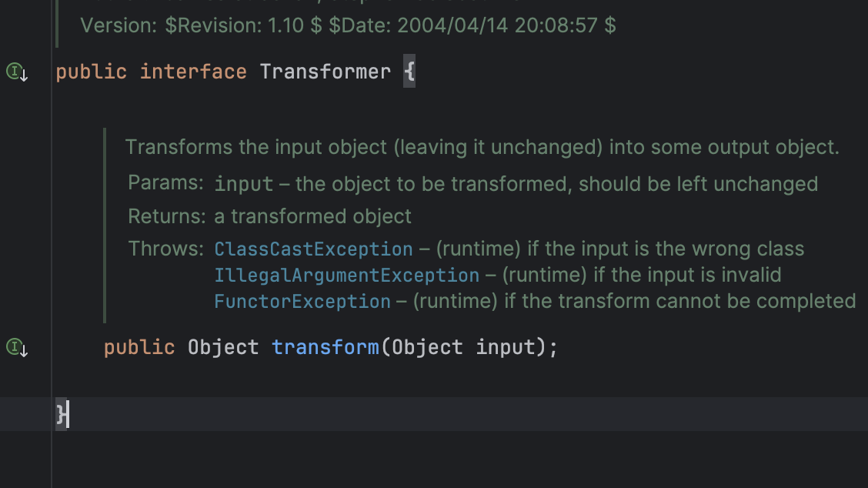Click the transform method name
The height and width of the screenshot is (488, 868).
(x=325, y=347)
